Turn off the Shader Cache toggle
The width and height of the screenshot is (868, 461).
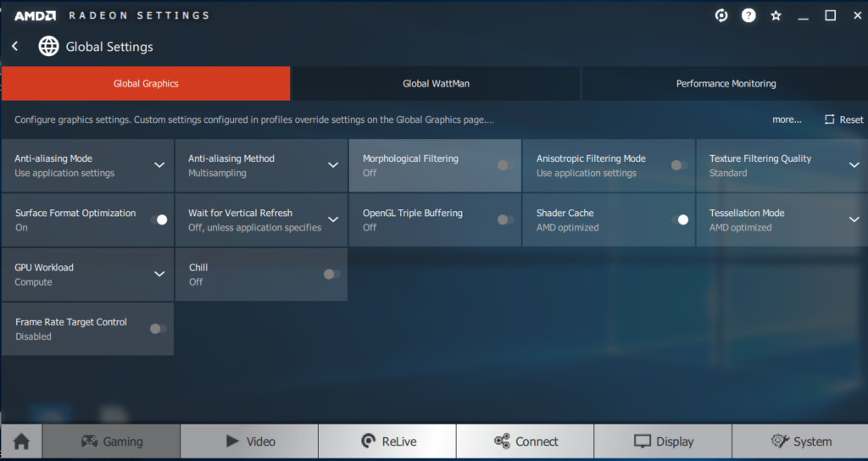[680, 219]
